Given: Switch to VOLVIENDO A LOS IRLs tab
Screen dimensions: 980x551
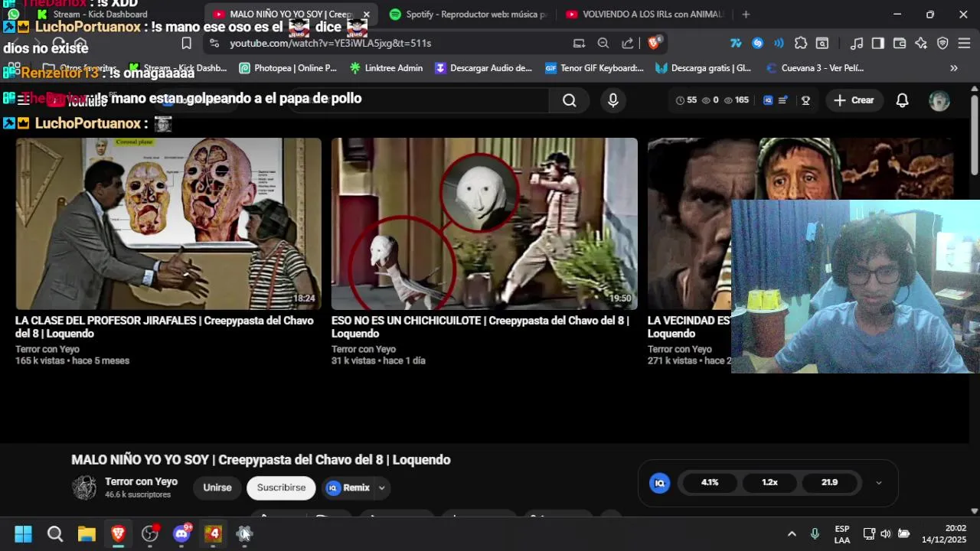Looking at the screenshot, I should coord(645,15).
